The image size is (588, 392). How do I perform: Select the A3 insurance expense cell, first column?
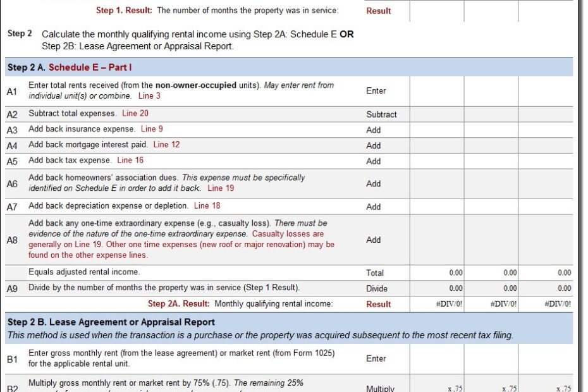(437, 130)
